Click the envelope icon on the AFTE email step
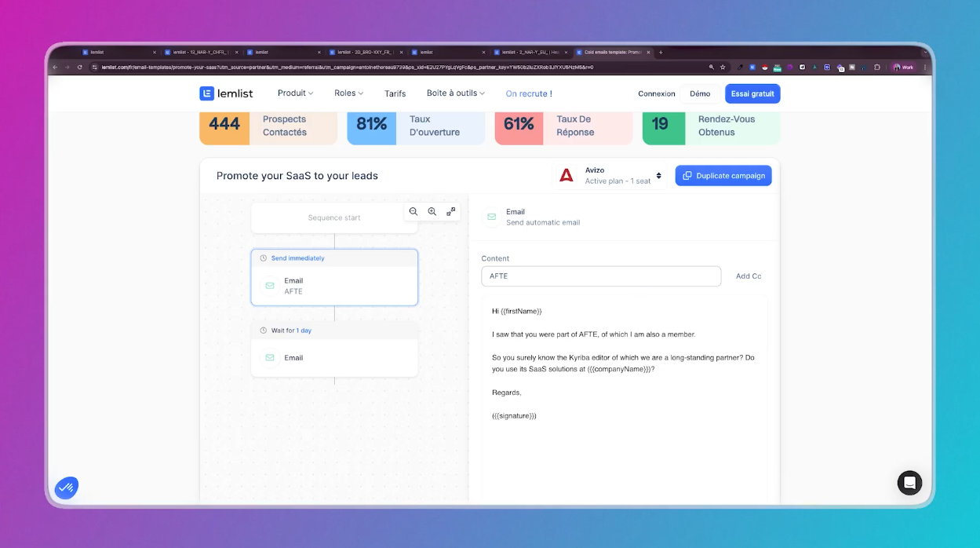The height and width of the screenshot is (548, 980). coord(270,286)
